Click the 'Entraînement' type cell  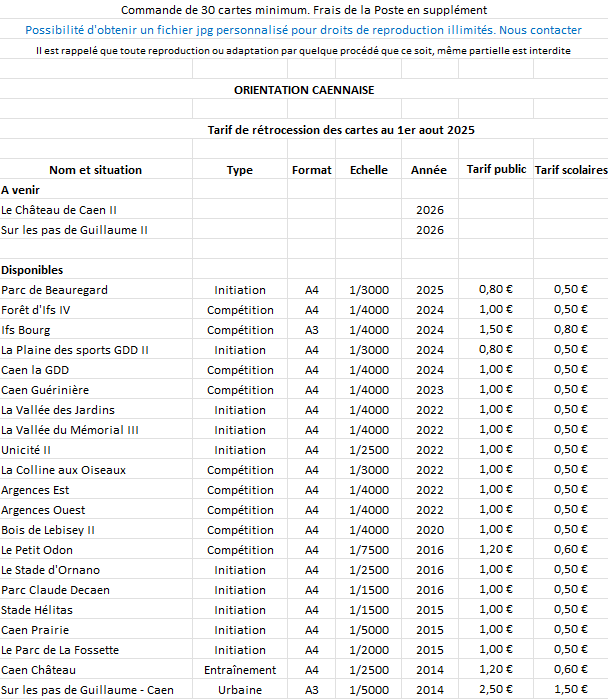(x=240, y=670)
